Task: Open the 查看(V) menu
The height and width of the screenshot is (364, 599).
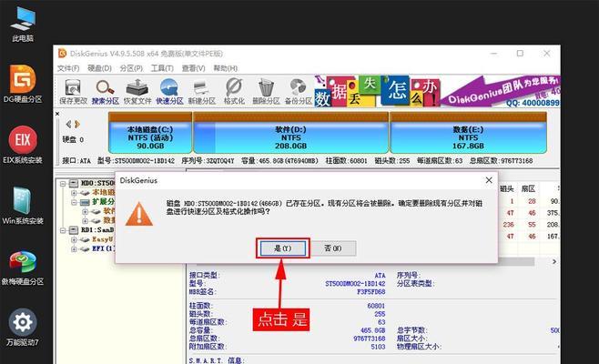Action: pos(193,68)
